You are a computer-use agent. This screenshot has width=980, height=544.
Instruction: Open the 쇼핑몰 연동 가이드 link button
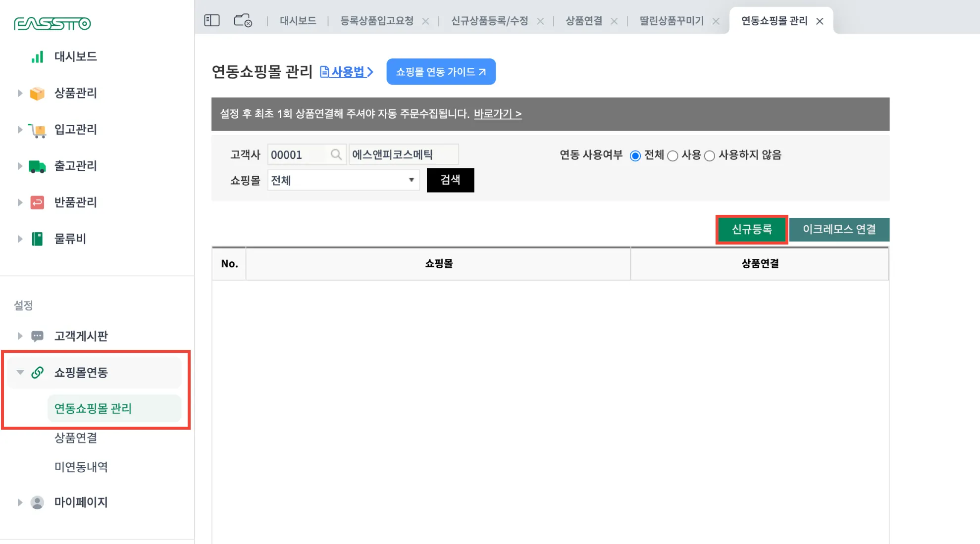(x=441, y=72)
